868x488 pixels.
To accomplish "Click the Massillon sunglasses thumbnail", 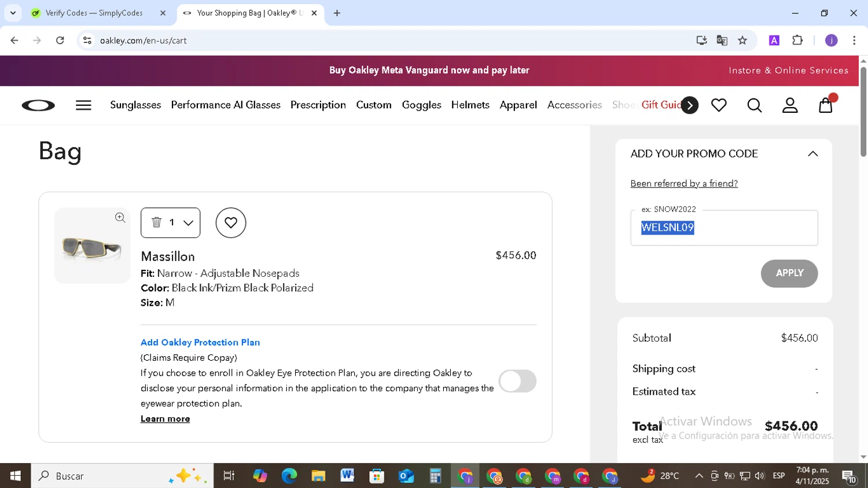I will click(x=92, y=246).
